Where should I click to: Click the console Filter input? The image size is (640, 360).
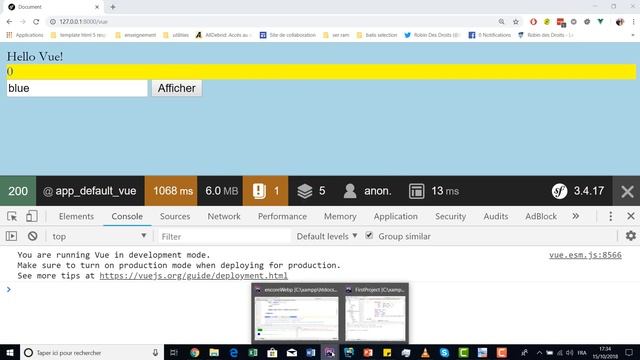click(x=224, y=236)
